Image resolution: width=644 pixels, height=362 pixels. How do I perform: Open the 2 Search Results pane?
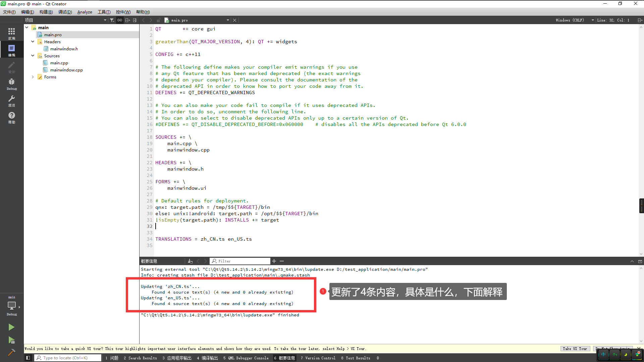coord(140,358)
